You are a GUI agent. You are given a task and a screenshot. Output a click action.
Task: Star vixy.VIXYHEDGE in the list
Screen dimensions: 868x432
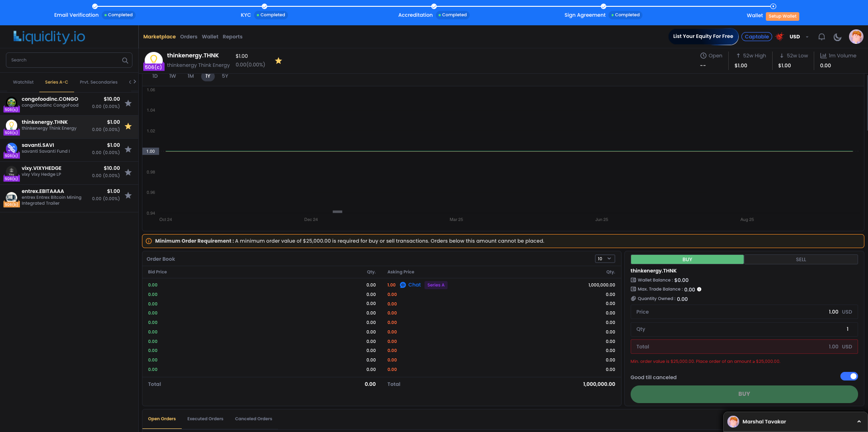pyautogui.click(x=128, y=172)
